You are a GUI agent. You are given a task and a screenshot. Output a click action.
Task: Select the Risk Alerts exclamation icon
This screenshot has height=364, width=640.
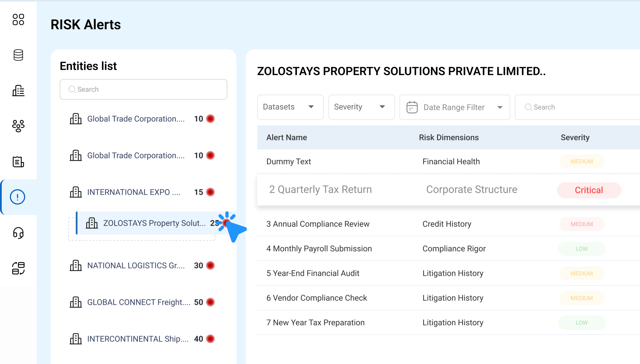17,197
